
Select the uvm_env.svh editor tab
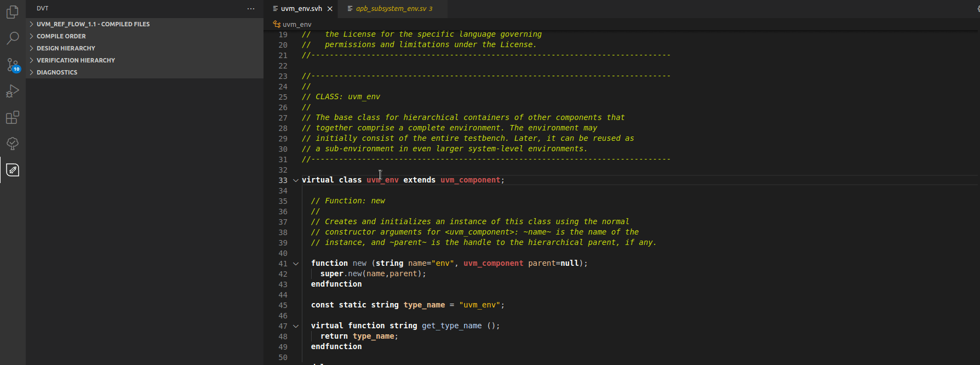[301, 9]
